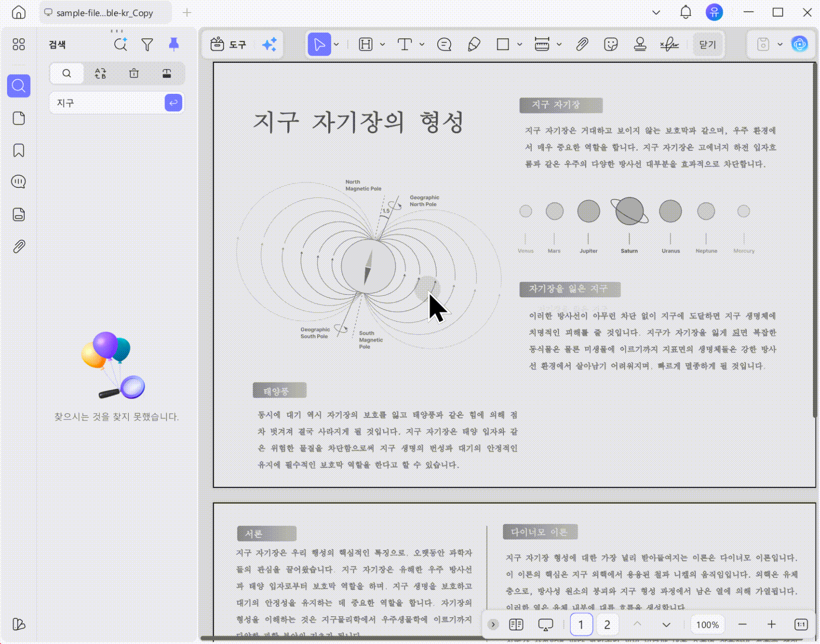Go to next page arrow
The height and width of the screenshot is (644, 820).
667,624
